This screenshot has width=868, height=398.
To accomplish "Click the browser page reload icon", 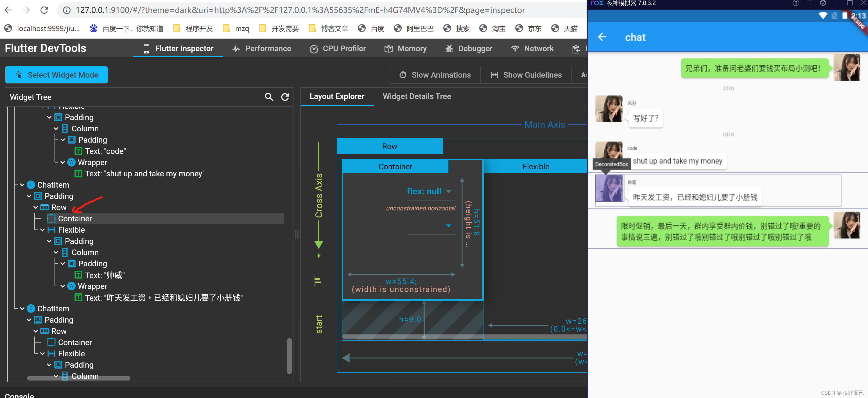I will pos(44,10).
